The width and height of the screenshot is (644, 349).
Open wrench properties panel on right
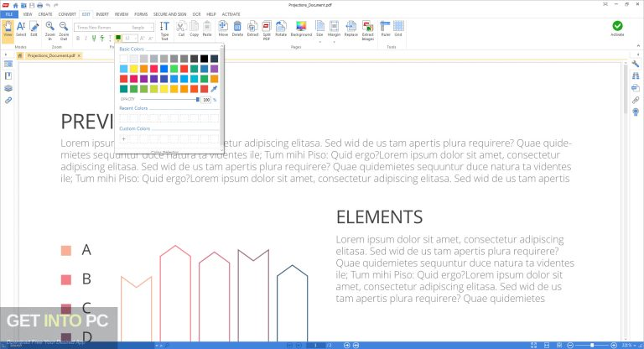[x=636, y=64]
